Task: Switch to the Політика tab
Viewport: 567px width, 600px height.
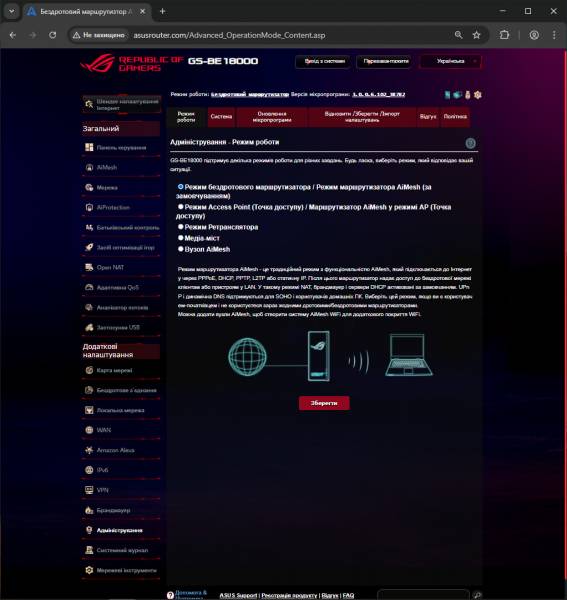Action: 455,117
